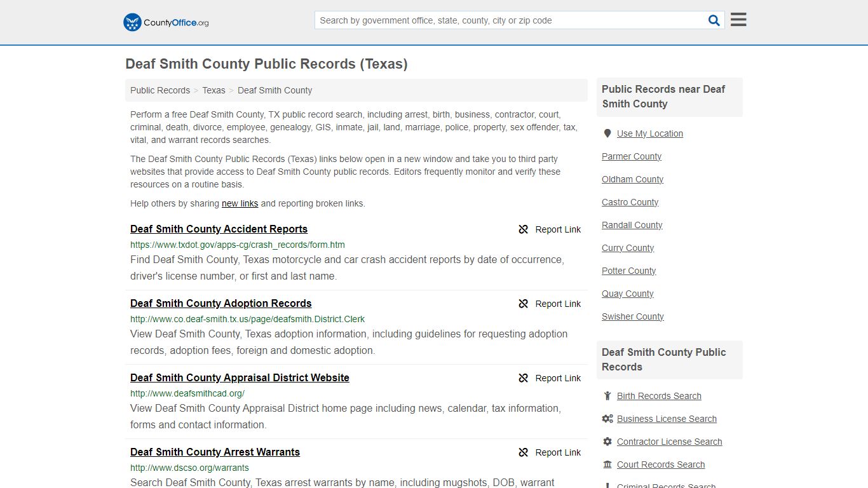The image size is (868, 488).
Task: Click the location pin icon
Action: click(x=607, y=133)
